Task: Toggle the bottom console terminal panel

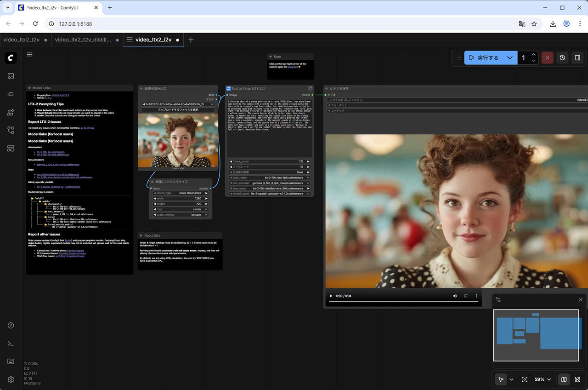Action: [11, 344]
